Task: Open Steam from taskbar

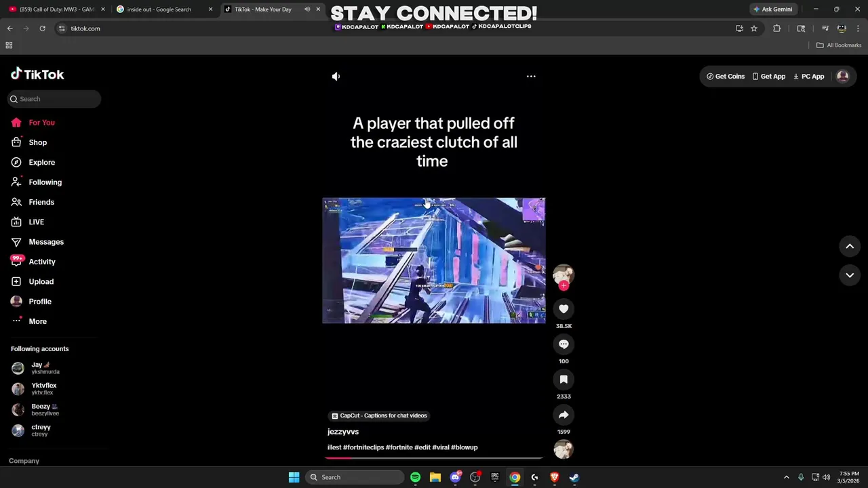Action: pos(574,477)
